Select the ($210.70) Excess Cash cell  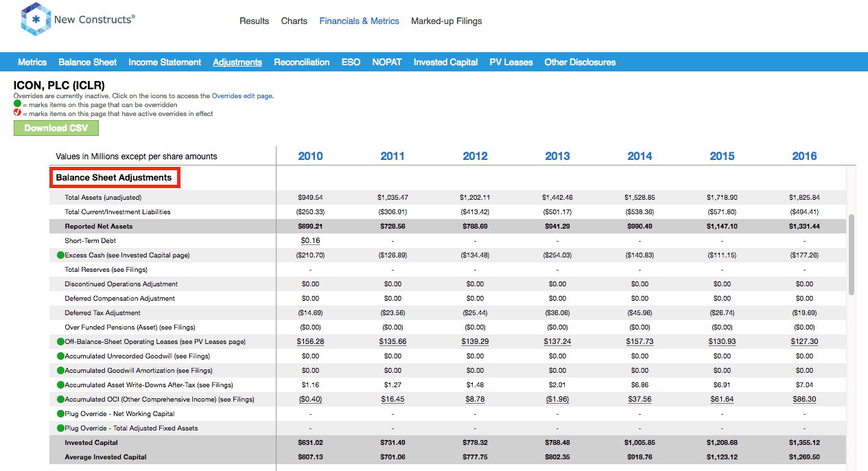click(x=310, y=255)
